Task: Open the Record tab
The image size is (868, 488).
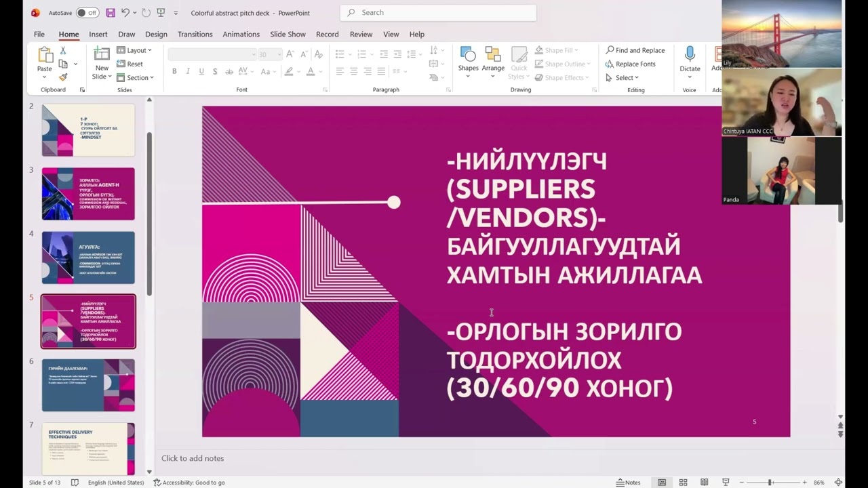Action: click(x=327, y=34)
